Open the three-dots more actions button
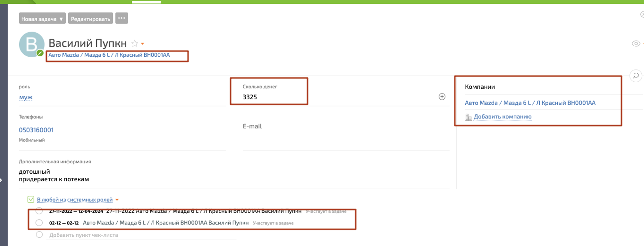The height and width of the screenshot is (246, 644). pos(121,18)
